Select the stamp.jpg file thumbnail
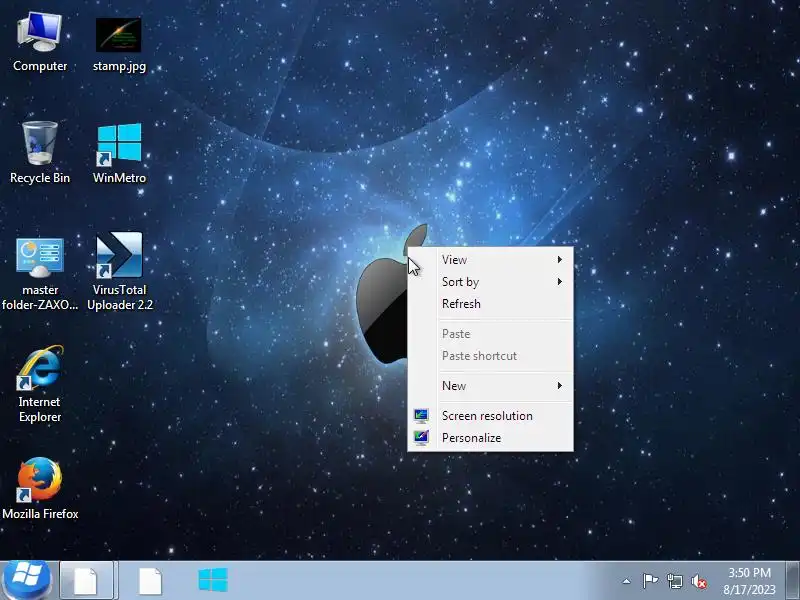Screen dimensions: 800x600 coord(118,35)
